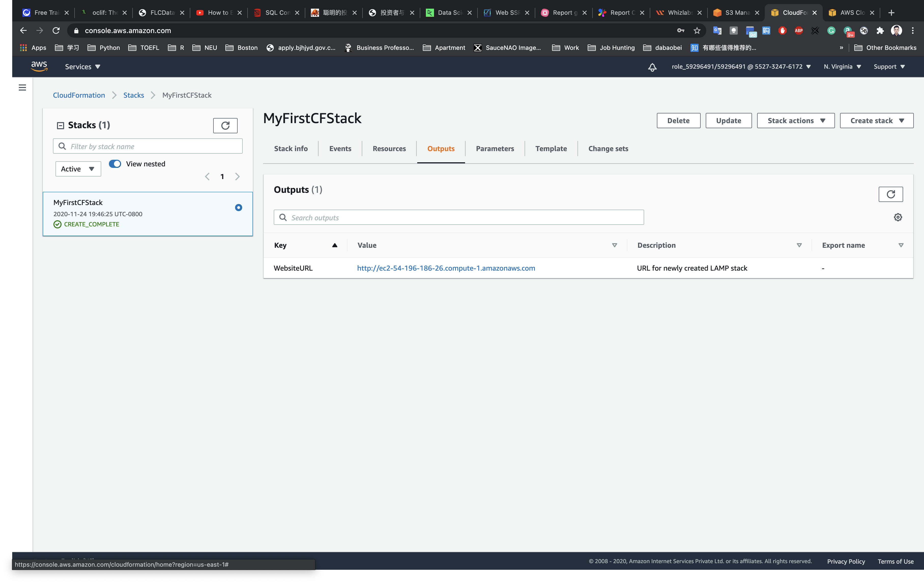Open Outputs table settings gear
The height and width of the screenshot is (584, 924).
click(898, 217)
